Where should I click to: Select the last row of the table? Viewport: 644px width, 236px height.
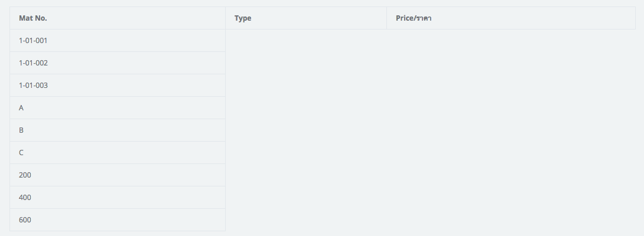tap(118, 220)
